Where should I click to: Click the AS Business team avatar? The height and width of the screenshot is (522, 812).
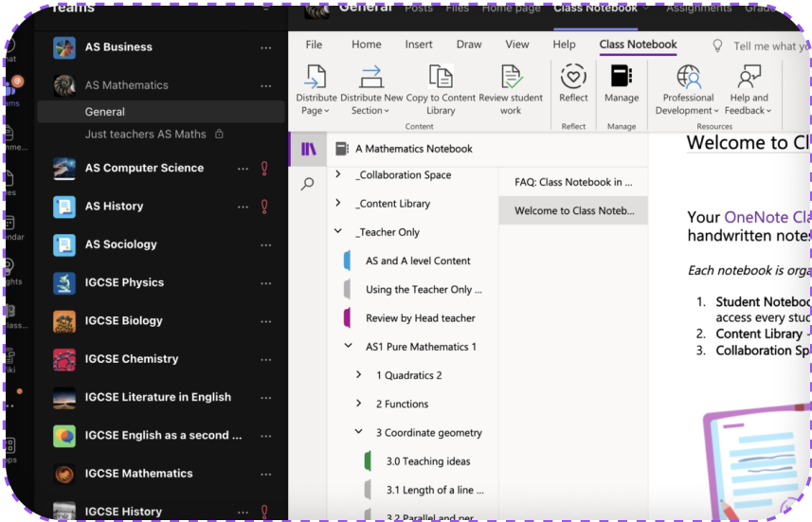[x=64, y=47]
